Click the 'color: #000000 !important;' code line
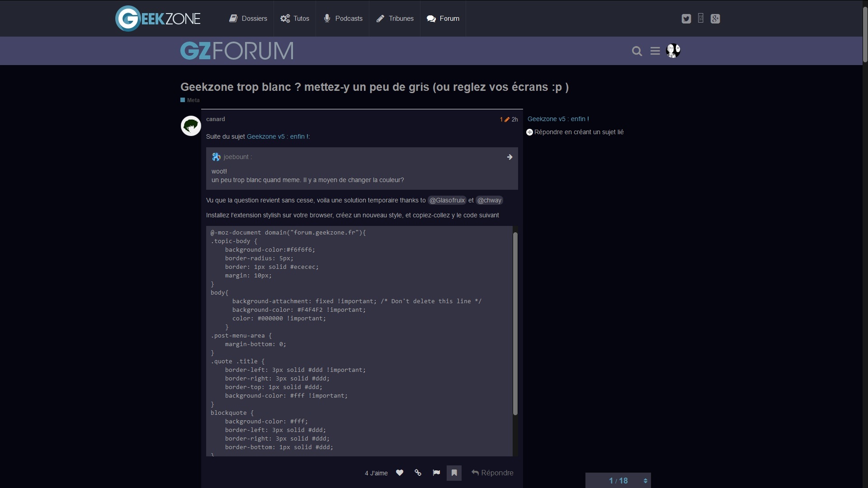This screenshot has width=868, height=488. 279,318
